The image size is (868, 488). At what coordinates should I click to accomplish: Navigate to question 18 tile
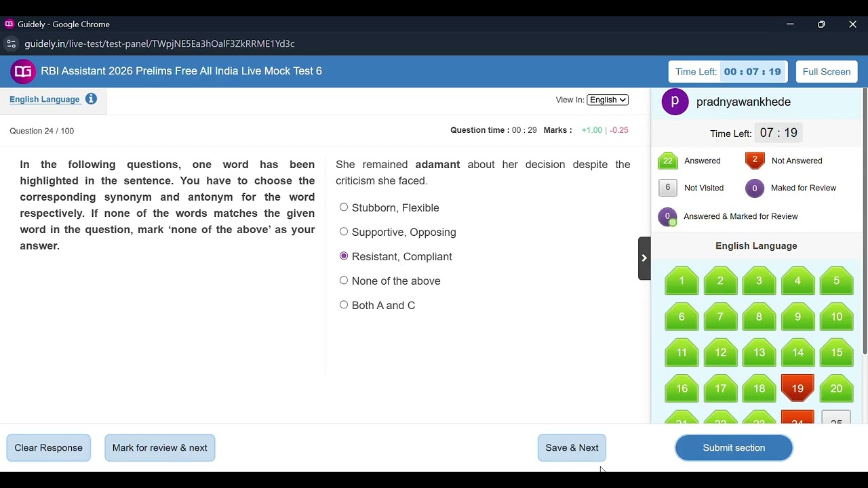click(x=759, y=388)
